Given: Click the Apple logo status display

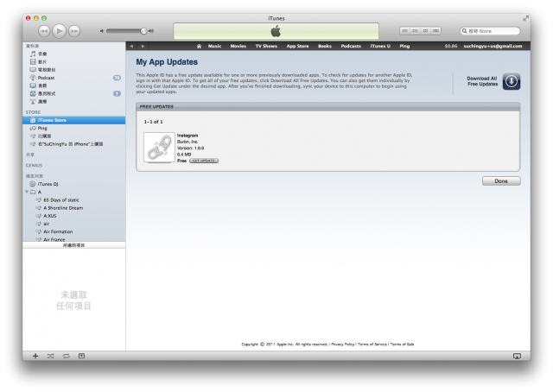Looking at the screenshot, I should 276,31.
